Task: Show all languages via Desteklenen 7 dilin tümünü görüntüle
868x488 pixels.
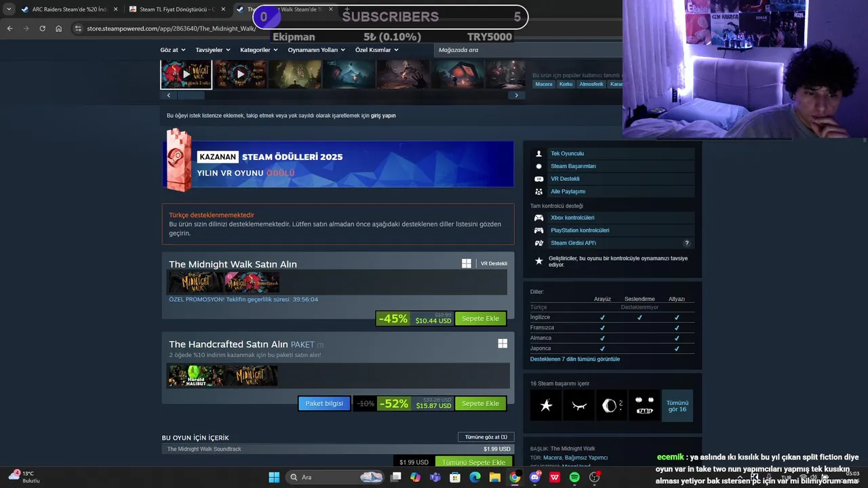Action: point(575,359)
